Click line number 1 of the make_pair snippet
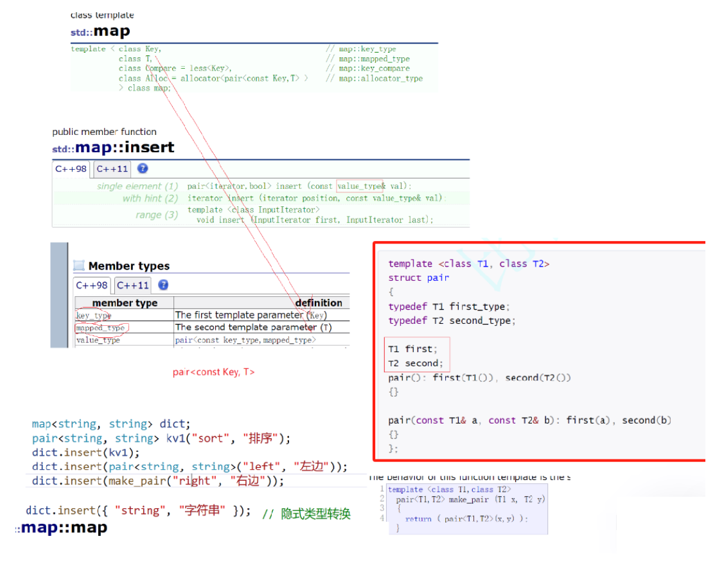The image size is (724, 588). [382, 489]
